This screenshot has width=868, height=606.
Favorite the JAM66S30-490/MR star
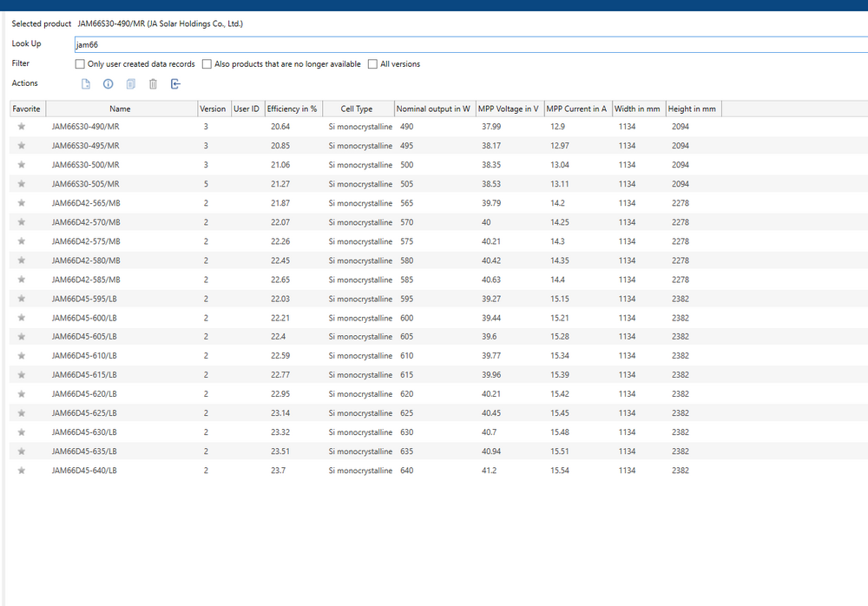click(x=22, y=127)
